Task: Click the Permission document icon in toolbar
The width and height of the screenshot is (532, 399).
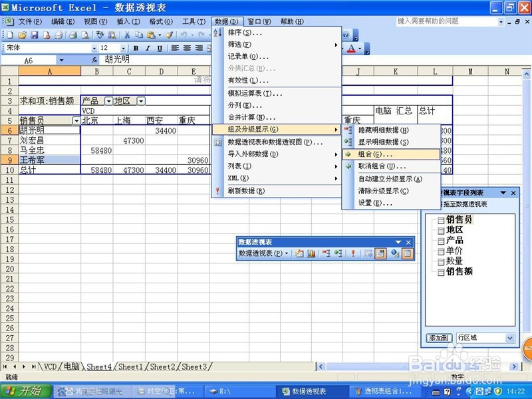Action: tap(47, 35)
